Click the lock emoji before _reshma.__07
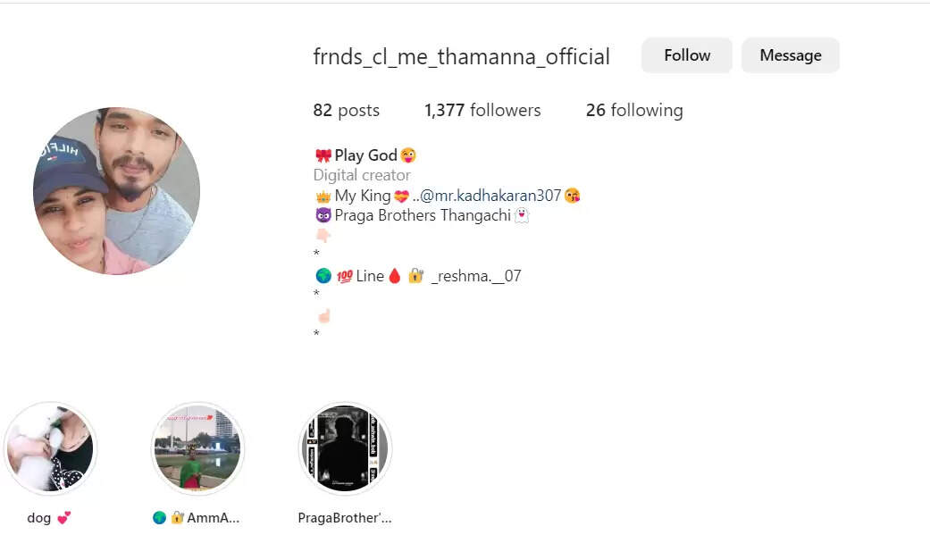This screenshot has width=930, height=560. (415, 276)
